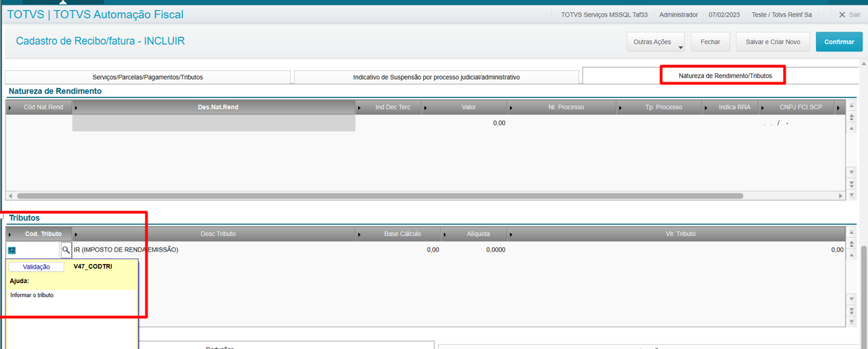Single line up arrow in Tributos grid
This screenshot has height=349, width=868.
852,255
